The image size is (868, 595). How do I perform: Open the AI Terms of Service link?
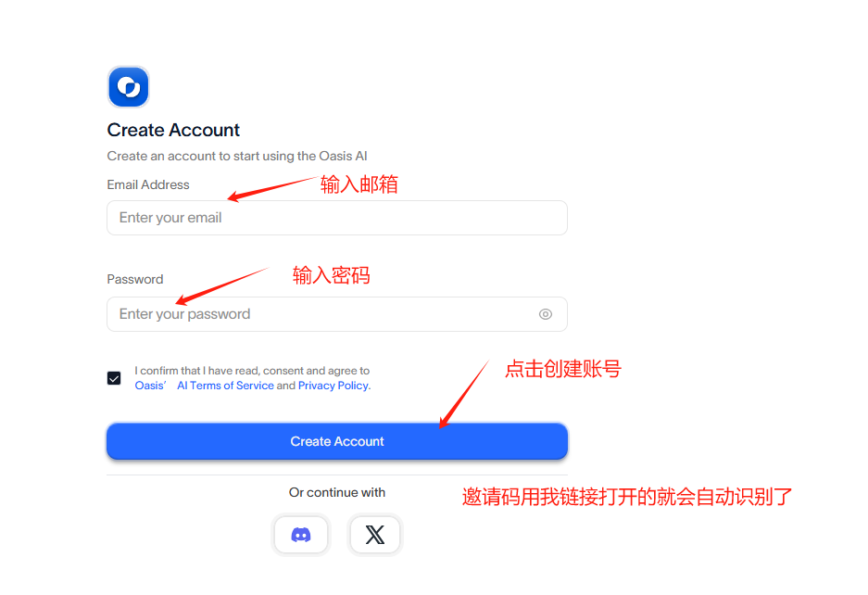pyautogui.click(x=225, y=386)
